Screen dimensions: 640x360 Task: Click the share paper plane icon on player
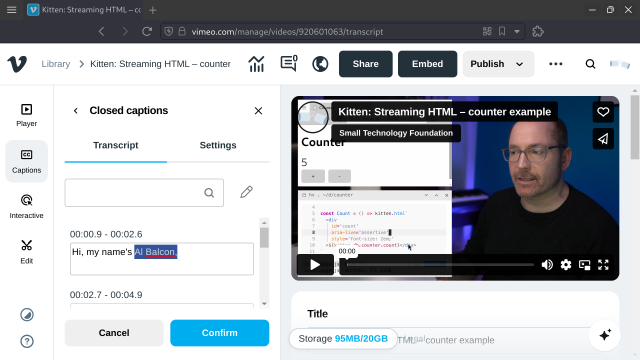click(x=603, y=139)
